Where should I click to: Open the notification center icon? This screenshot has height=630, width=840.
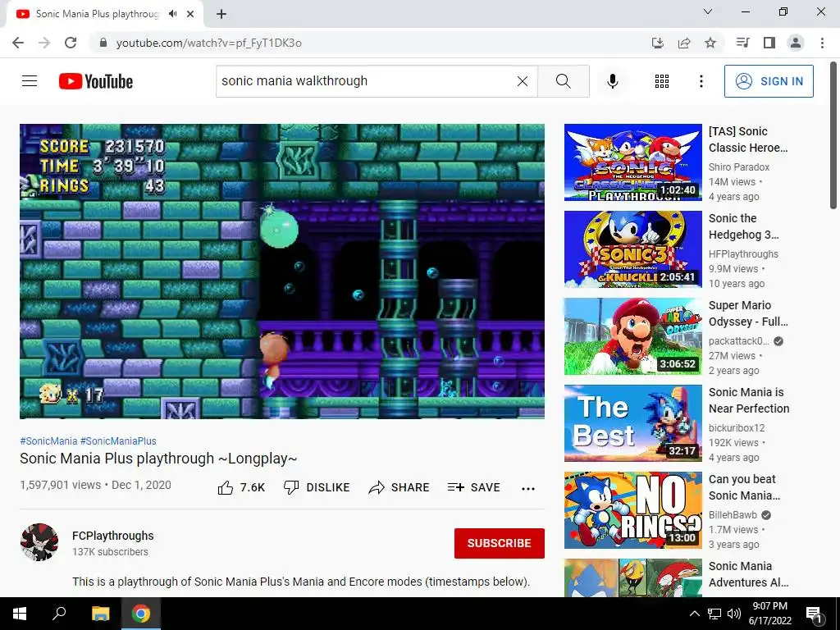pos(814,614)
